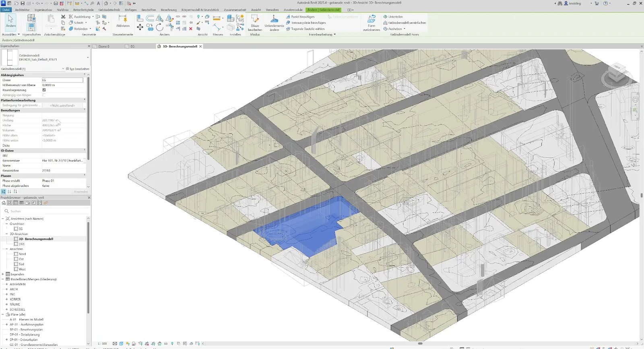
Task: Click the Measure dimension icon
Action: [x=217, y=18]
